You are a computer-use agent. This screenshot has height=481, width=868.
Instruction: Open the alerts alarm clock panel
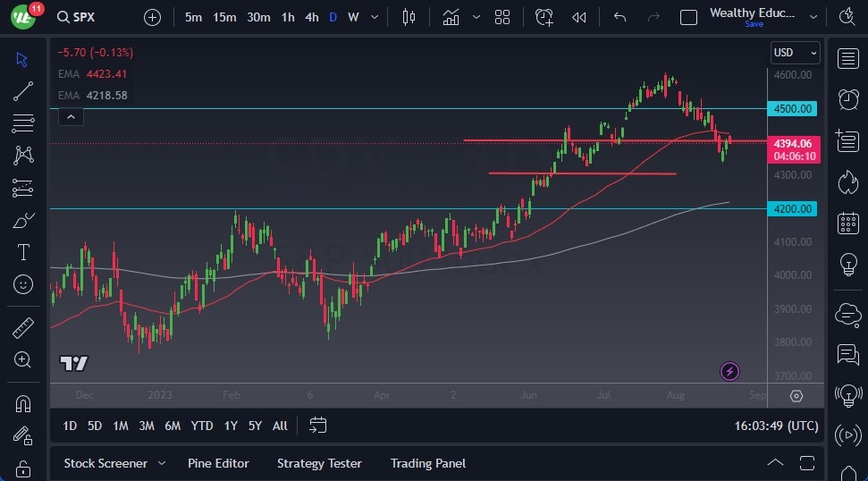coord(847,99)
